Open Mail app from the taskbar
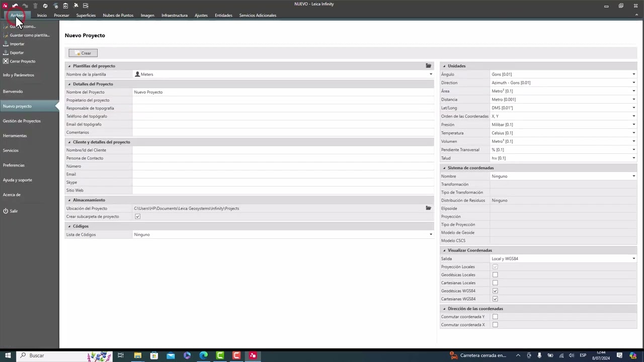 click(171, 355)
